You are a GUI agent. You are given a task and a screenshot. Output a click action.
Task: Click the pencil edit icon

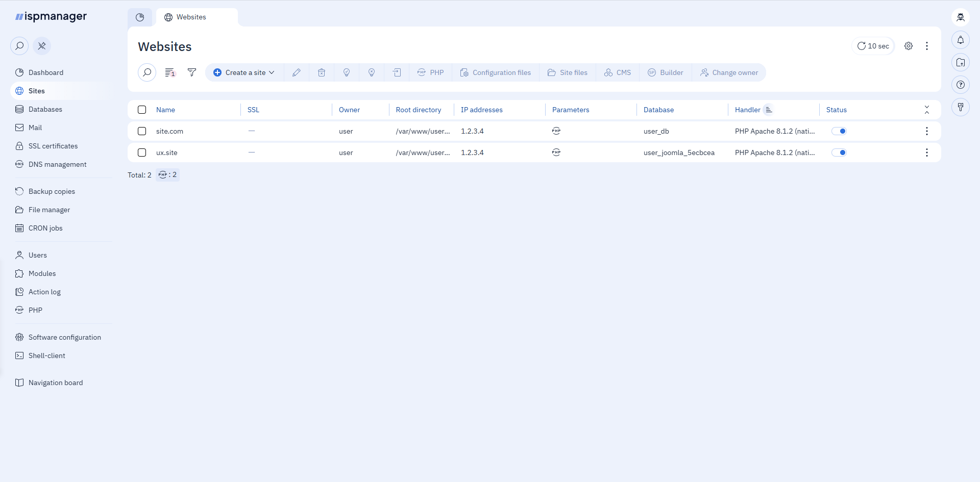point(297,72)
